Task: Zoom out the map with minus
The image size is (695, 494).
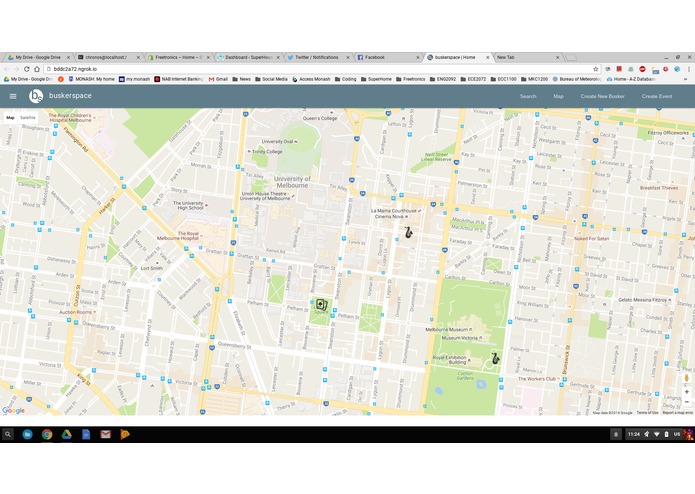Action: point(687,402)
